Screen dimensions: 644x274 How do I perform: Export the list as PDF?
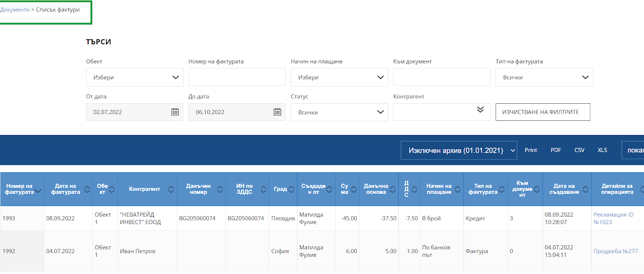[x=555, y=150]
